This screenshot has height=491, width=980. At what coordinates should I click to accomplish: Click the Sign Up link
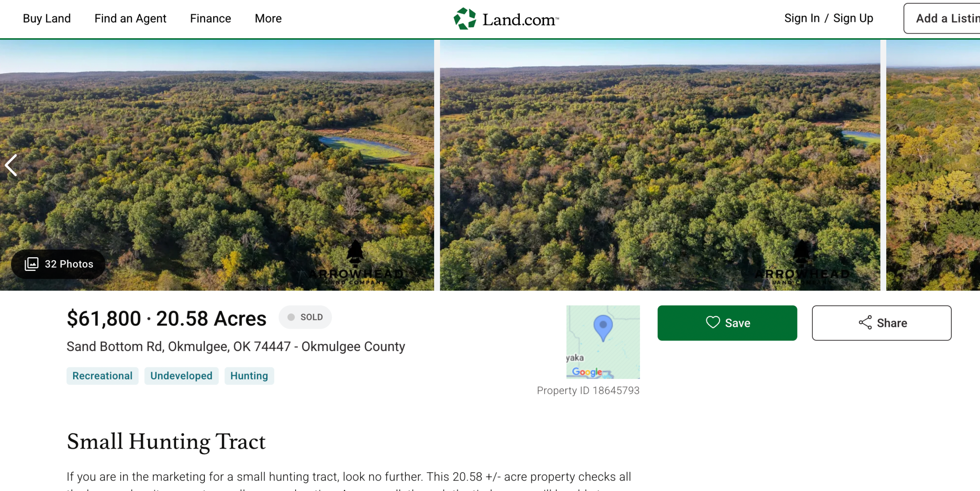coord(853,18)
